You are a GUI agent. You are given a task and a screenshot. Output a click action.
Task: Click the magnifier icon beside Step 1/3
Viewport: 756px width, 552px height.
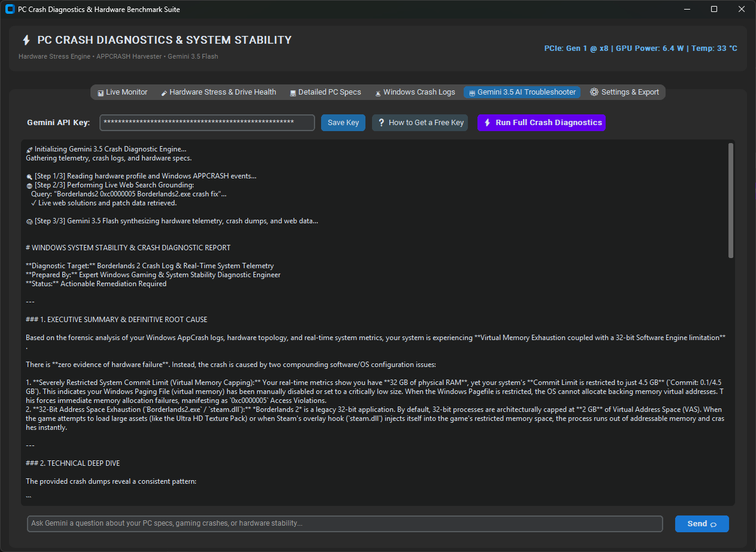click(x=29, y=177)
